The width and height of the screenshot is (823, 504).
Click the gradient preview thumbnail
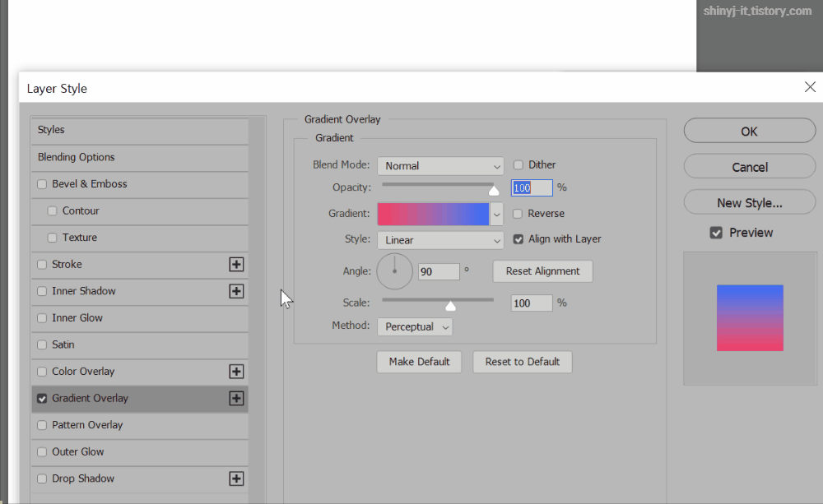pyautogui.click(x=750, y=318)
